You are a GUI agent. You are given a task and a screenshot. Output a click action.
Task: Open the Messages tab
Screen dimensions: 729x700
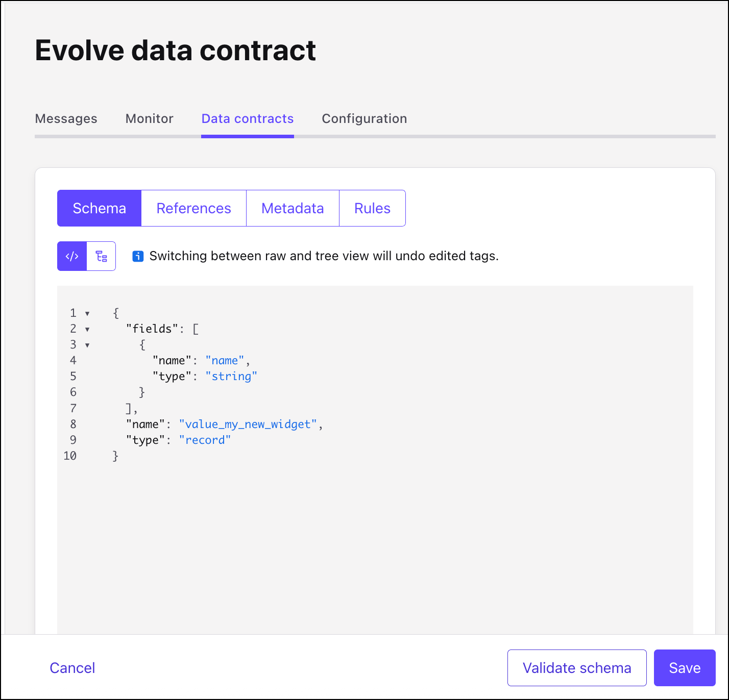click(x=66, y=119)
